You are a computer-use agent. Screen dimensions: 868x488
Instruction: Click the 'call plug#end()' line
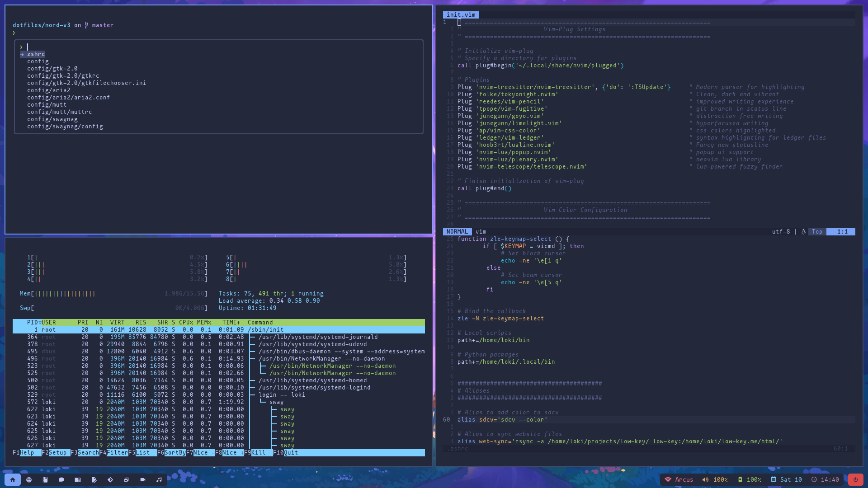484,188
